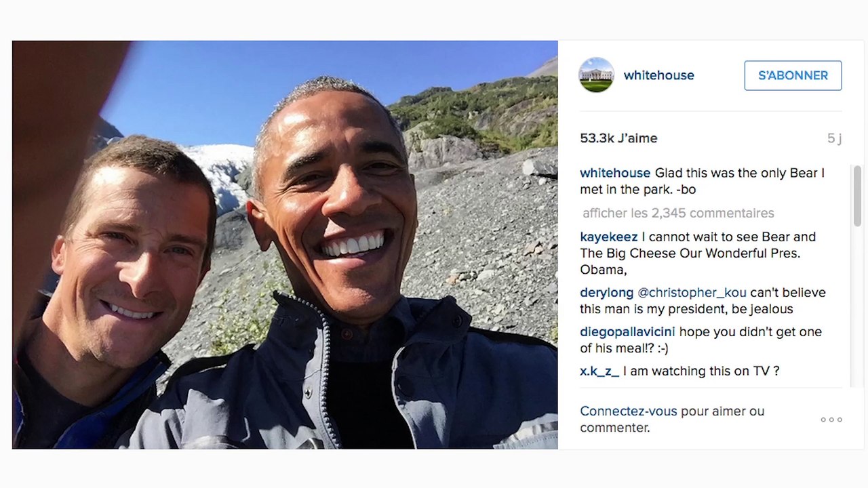Click the @christopher_kou mention
The height and width of the screenshot is (488, 868).
[692, 293]
